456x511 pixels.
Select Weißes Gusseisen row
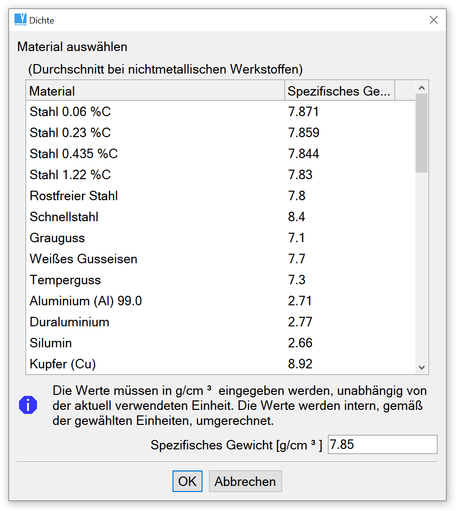221,259
